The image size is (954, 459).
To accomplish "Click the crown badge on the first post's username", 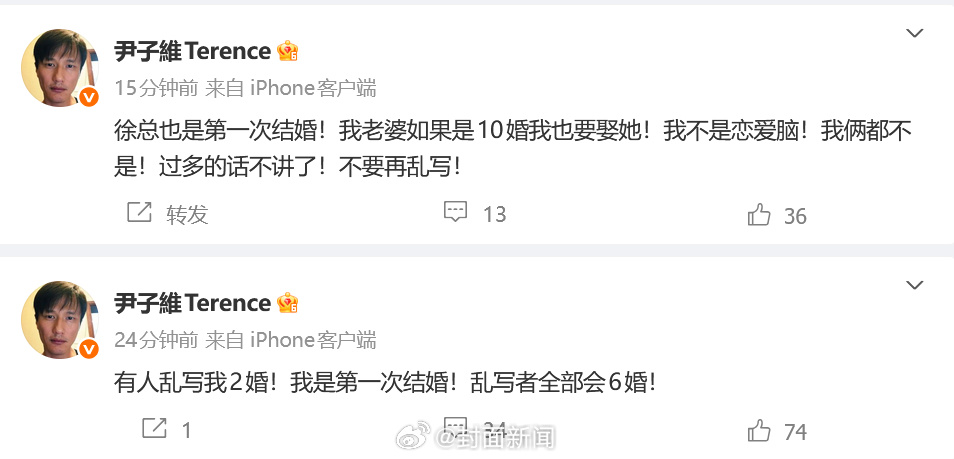I will 288,52.
